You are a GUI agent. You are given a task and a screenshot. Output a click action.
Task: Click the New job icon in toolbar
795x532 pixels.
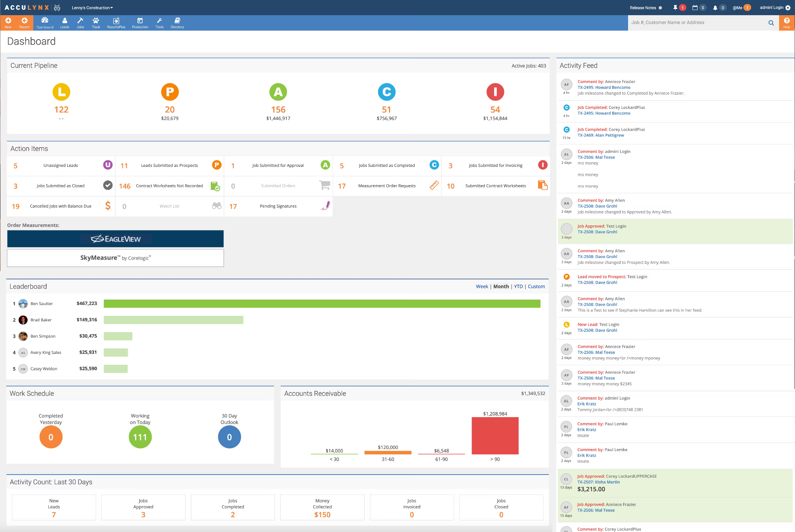(8, 23)
